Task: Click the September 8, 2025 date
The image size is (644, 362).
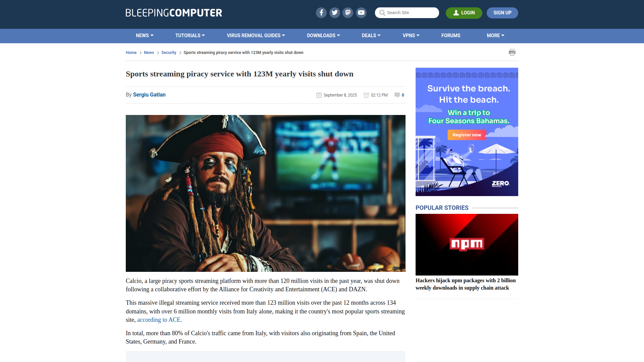Action: (x=340, y=95)
